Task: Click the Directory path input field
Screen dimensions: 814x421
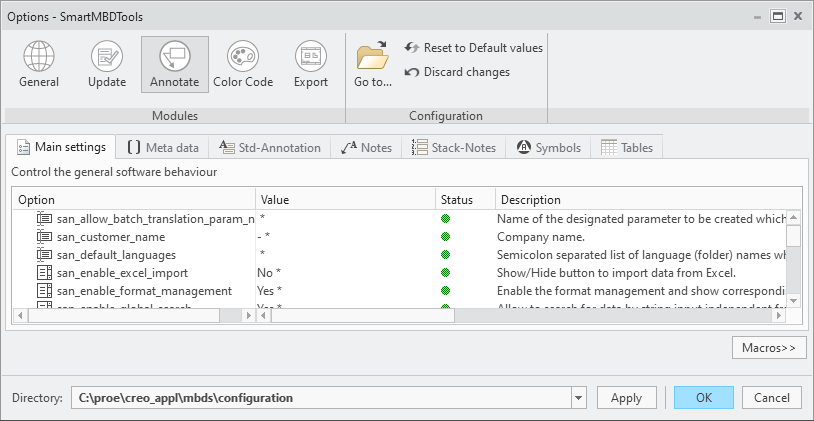Action: point(320,398)
